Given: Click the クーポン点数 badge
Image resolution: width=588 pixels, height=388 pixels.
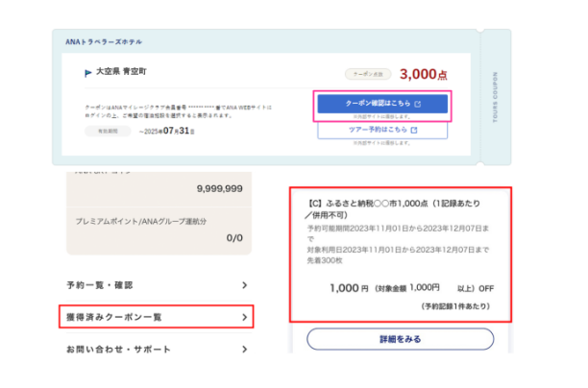Looking at the screenshot, I should click(366, 73).
